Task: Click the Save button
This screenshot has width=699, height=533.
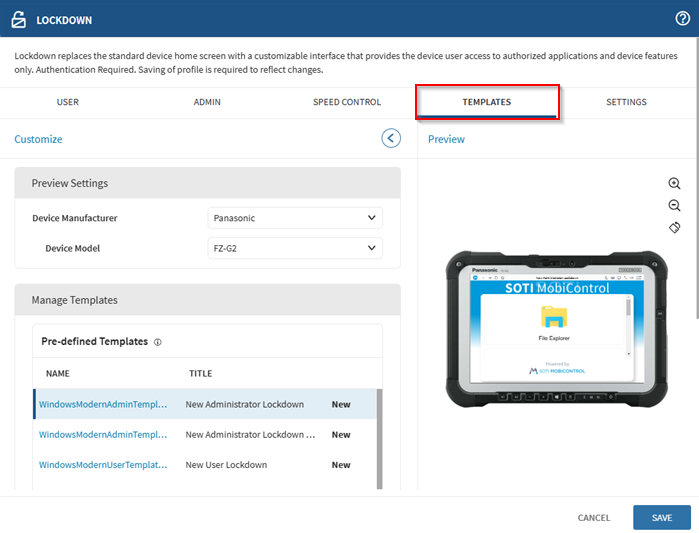Action: [x=661, y=517]
